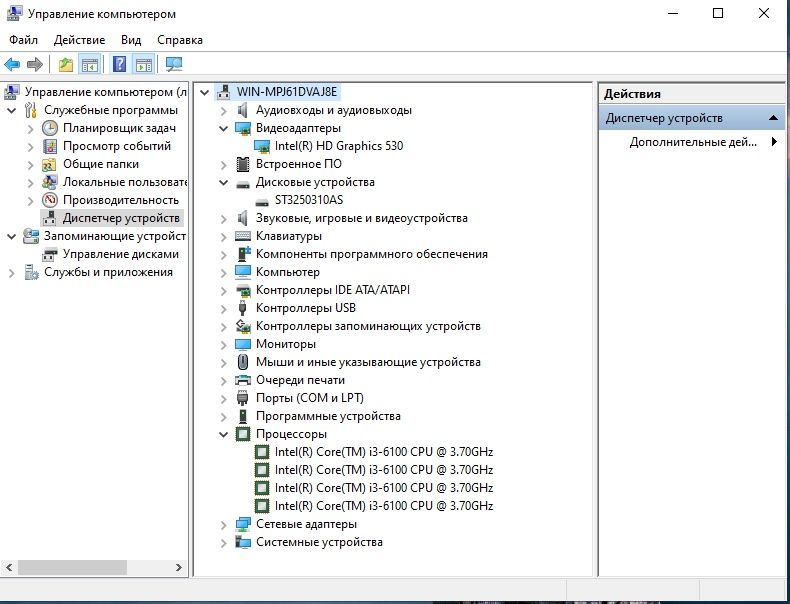Click the Управление дисками icon
The image size is (790, 604).
point(49,254)
